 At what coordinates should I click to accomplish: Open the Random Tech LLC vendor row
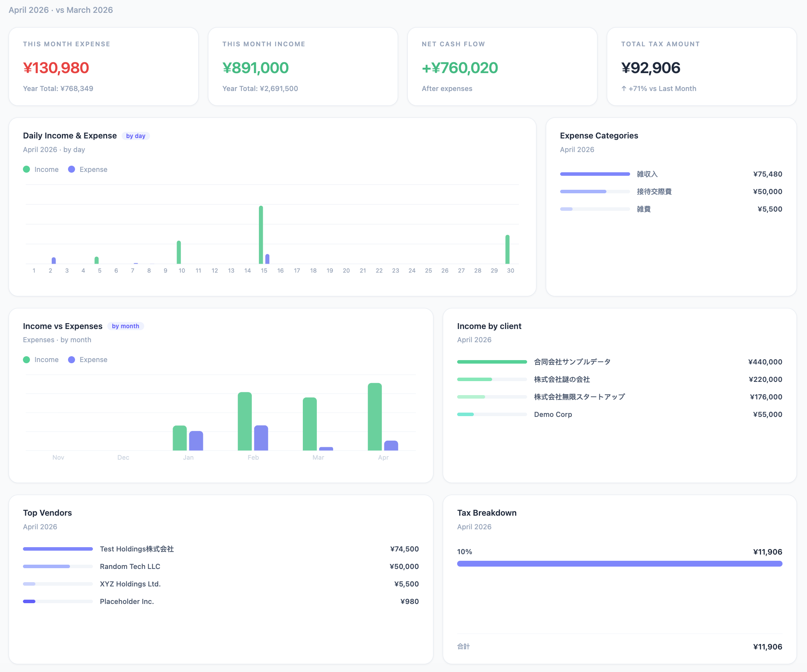coord(130,566)
